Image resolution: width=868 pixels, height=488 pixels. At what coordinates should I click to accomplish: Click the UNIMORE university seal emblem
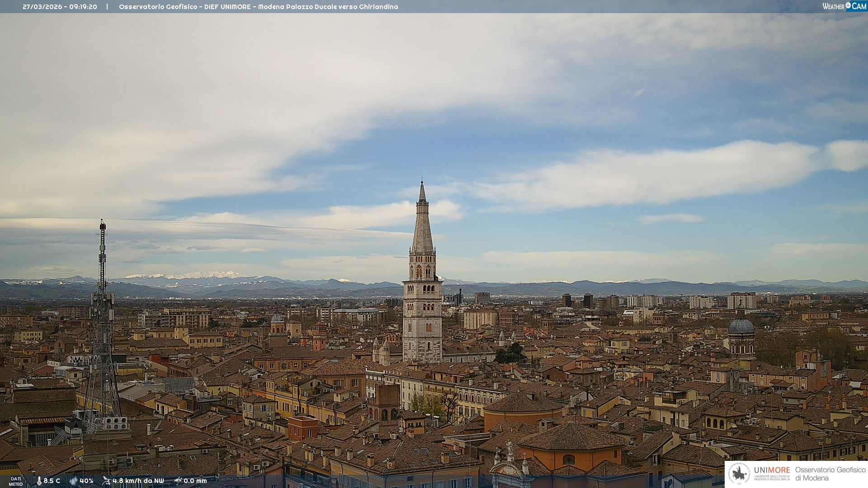pyautogui.click(x=739, y=474)
